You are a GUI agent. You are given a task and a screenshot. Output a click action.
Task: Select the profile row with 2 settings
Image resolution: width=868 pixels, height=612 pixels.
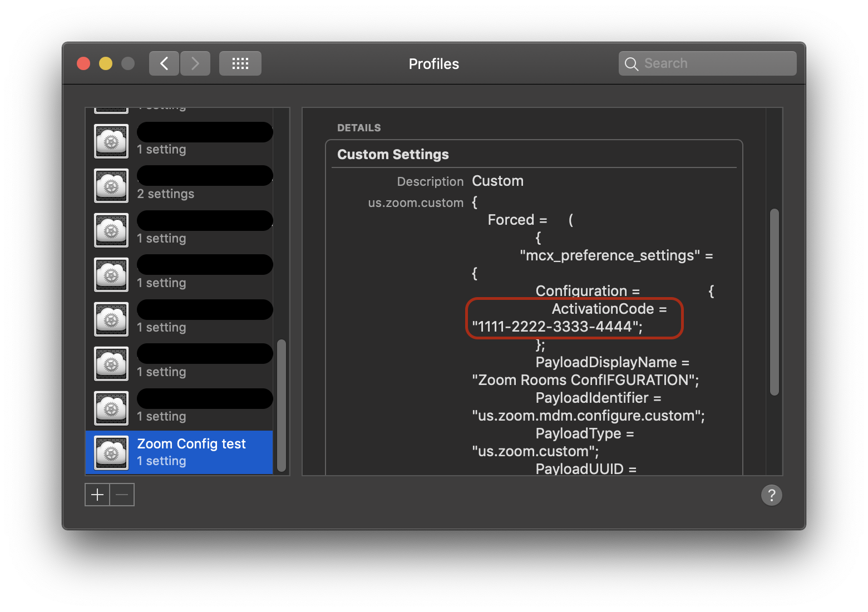(x=179, y=185)
